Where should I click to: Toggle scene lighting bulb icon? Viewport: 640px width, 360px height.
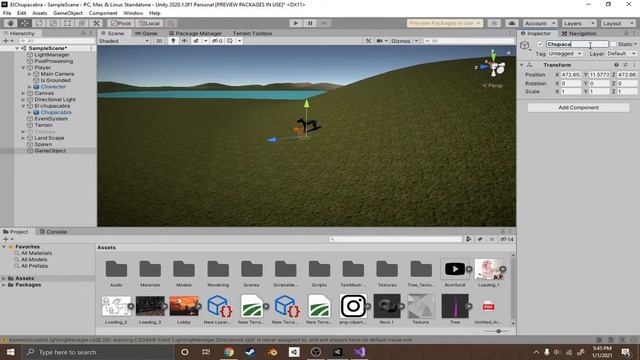pos(173,41)
